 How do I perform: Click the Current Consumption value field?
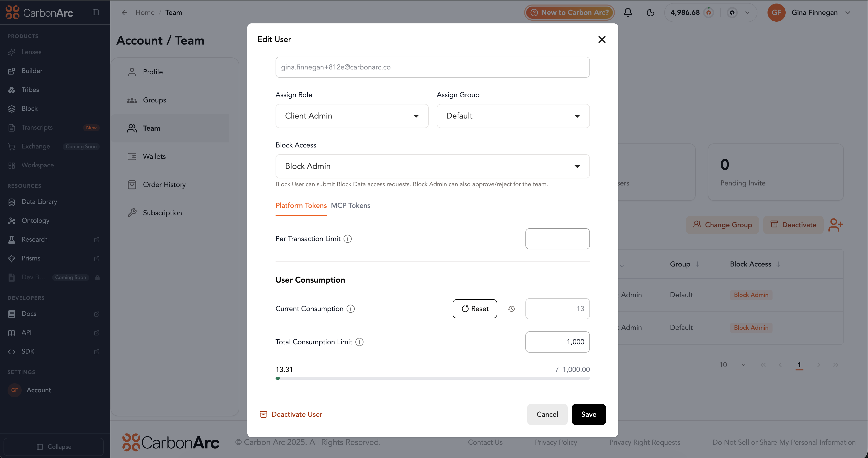(557, 309)
